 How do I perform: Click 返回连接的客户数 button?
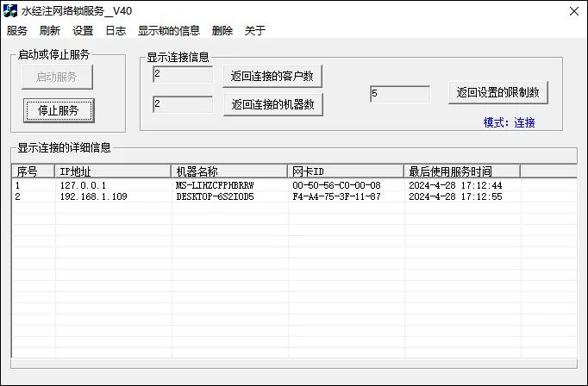coord(272,76)
